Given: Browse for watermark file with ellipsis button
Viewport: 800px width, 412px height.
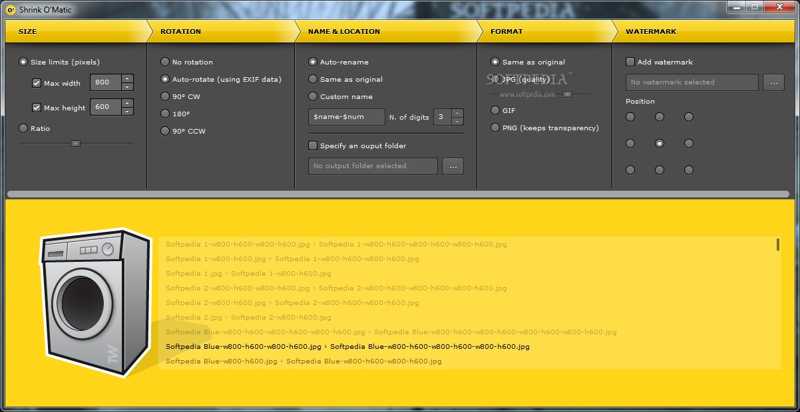Looking at the screenshot, I should tap(773, 82).
